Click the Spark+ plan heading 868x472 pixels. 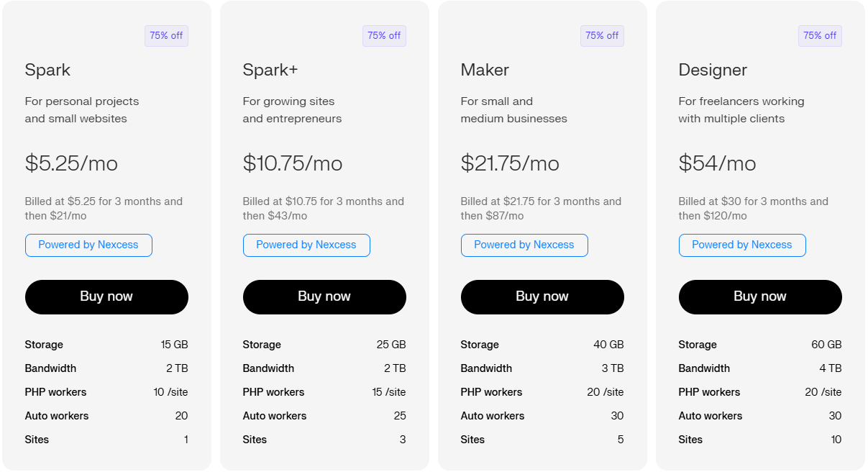[x=270, y=70]
